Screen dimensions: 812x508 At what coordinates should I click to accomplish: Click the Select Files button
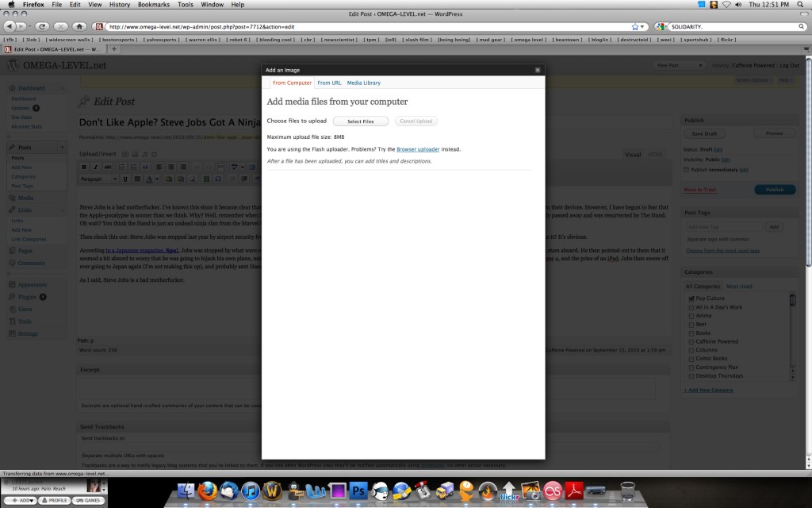pos(361,121)
